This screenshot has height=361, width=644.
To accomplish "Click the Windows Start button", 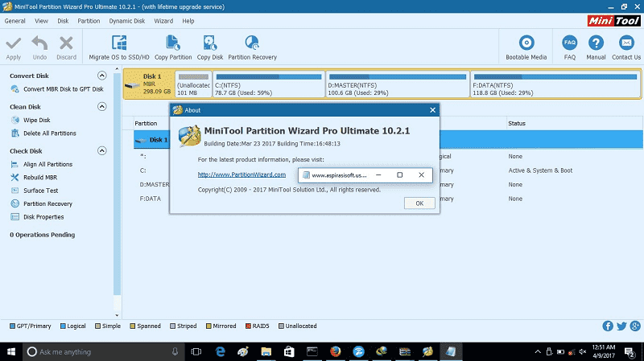I will 11,351.
